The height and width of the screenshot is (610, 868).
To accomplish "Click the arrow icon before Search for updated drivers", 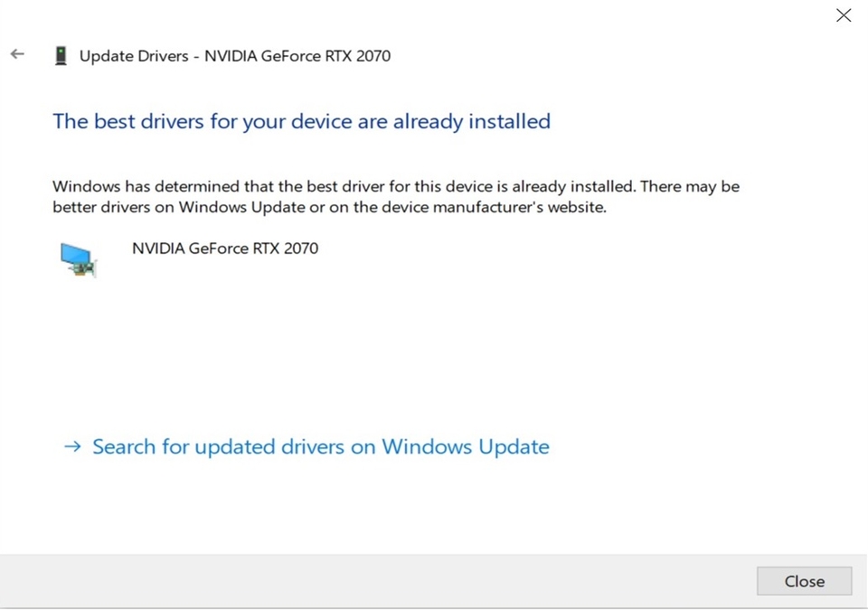I will click(x=72, y=446).
